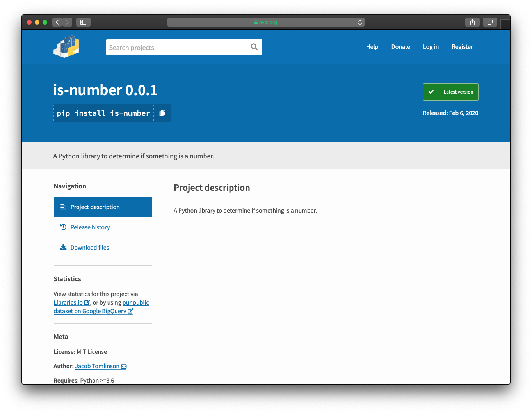Open Release history from the navigation menu

pyautogui.click(x=90, y=227)
